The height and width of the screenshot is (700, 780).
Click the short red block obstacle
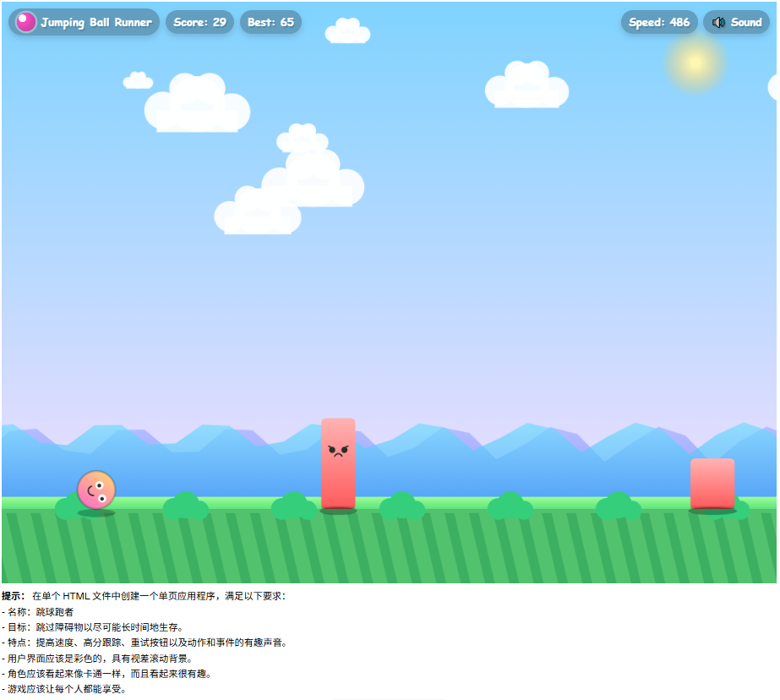click(x=712, y=484)
